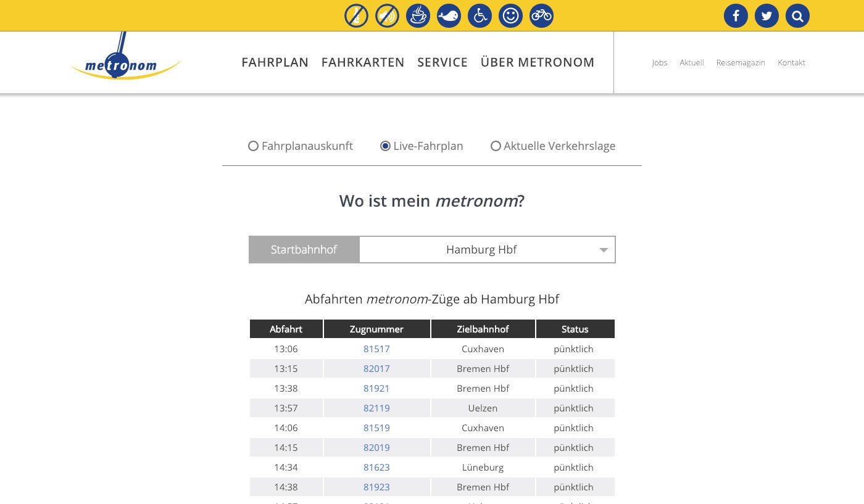
Task: Click pünktlich status in the 13:57 row
Action: tap(574, 408)
